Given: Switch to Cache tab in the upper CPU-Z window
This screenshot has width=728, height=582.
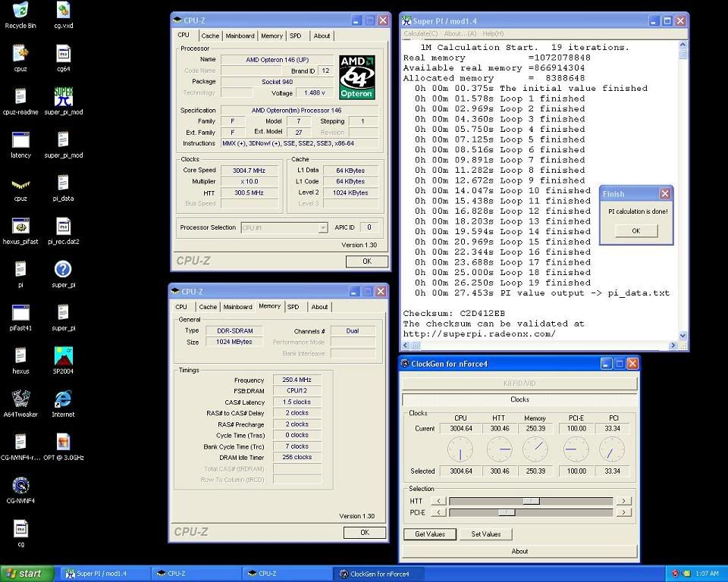Looking at the screenshot, I should (210, 36).
